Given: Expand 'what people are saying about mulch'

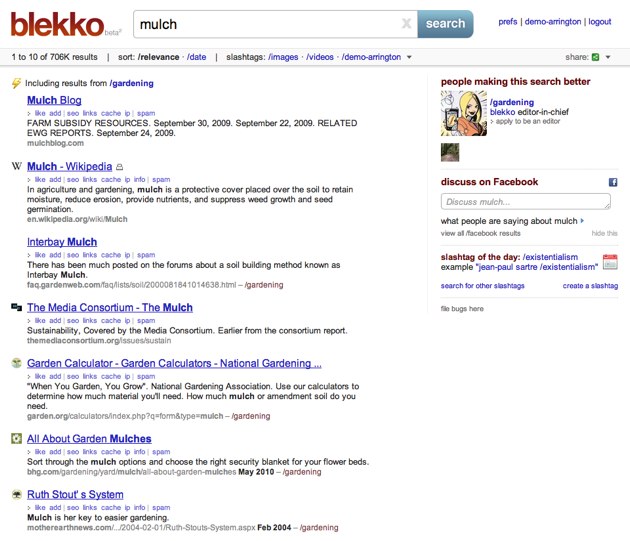Looking at the screenshot, I should (x=582, y=220).
